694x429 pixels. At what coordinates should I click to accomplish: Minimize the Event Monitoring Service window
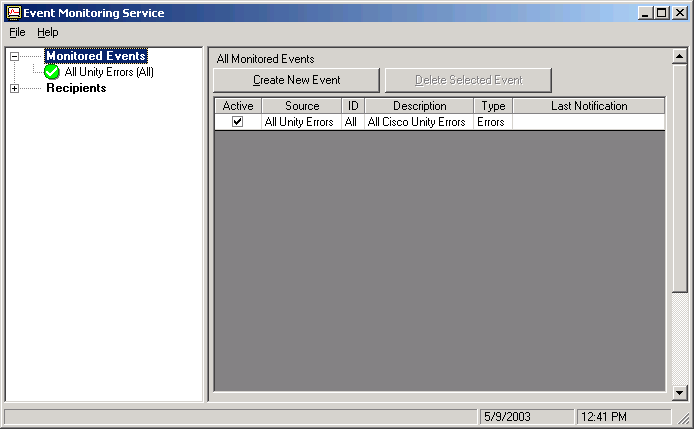[645, 13]
